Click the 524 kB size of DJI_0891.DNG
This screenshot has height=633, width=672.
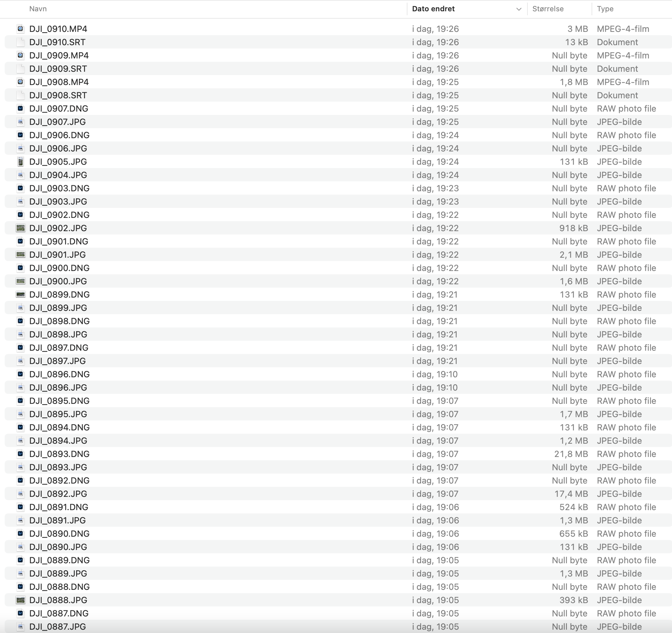(574, 507)
